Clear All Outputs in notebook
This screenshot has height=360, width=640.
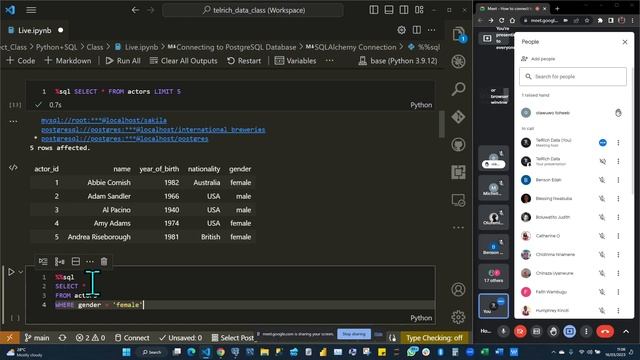click(x=183, y=61)
